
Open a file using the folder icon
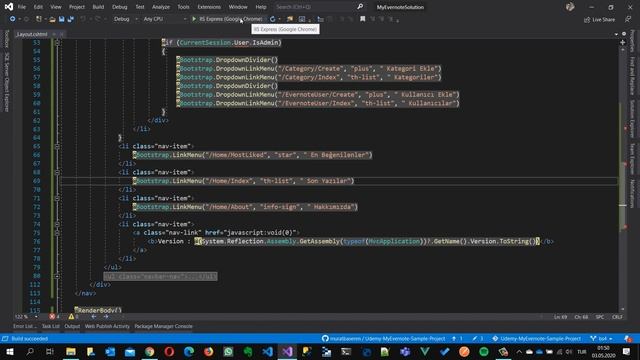tap(52, 19)
